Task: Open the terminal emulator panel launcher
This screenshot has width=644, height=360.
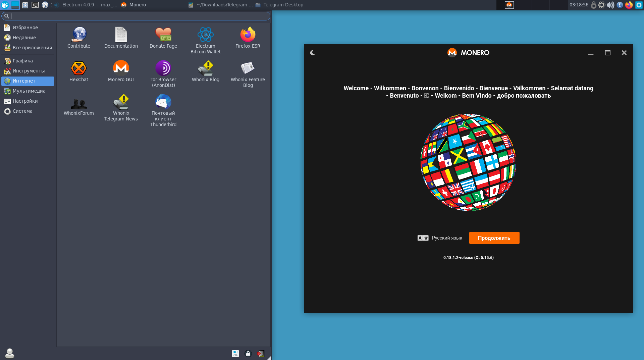Action: 35,5
